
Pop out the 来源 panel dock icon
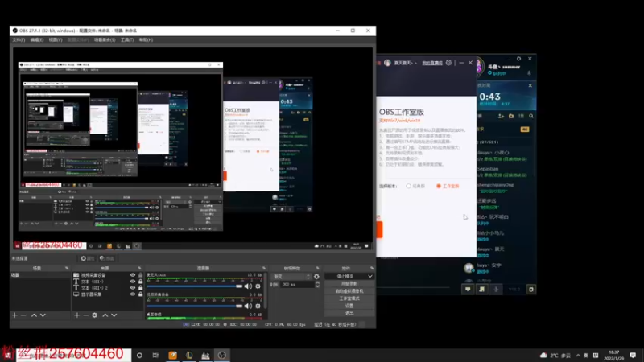coord(139,268)
